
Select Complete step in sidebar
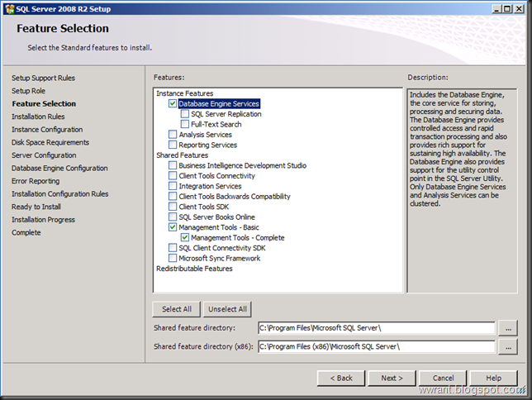point(26,232)
